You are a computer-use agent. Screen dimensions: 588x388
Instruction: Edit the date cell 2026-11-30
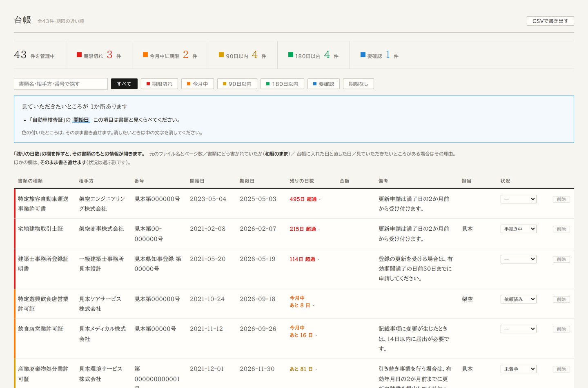click(257, 369)
